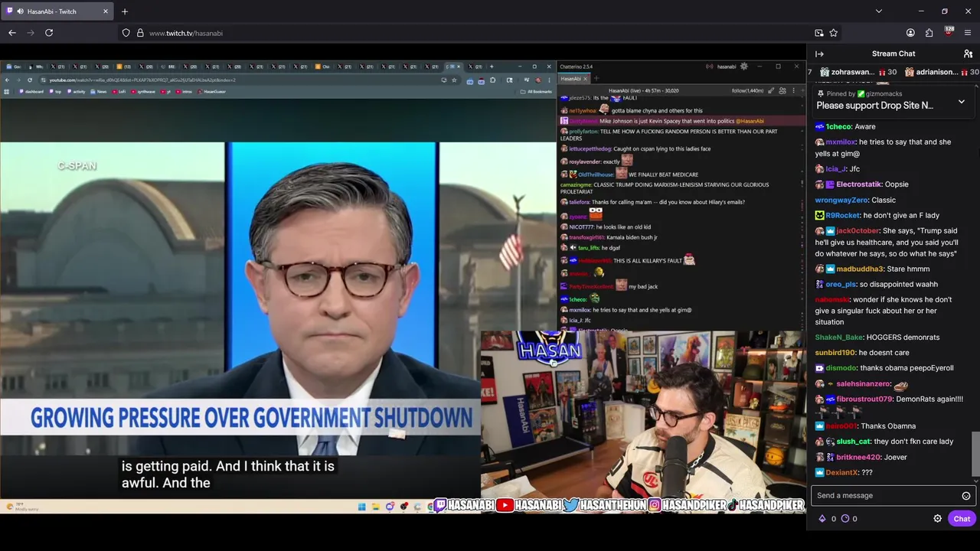Click username oreo_pls in chat
The height and width of the screenshot is (551, 980).
coord(841,285)
